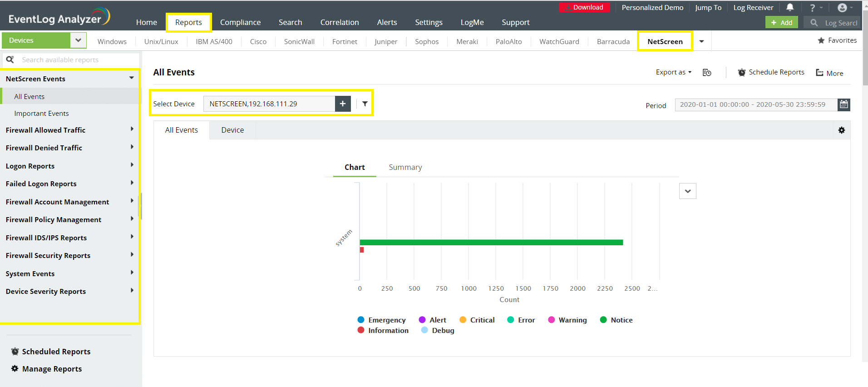Expand Firewall Denied Traffic reports
The image size is (868, 387).
pos(132,147)
